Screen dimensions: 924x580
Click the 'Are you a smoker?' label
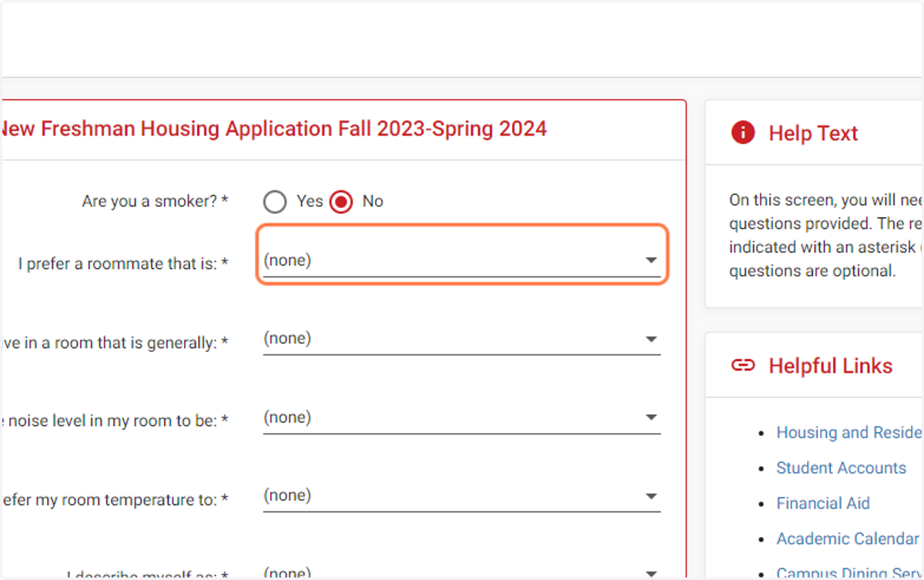156,202
